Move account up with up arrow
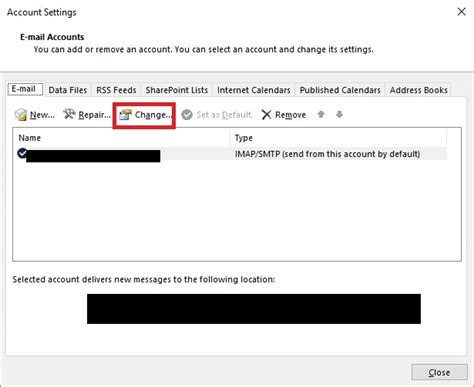 click(x=321, y=114)
